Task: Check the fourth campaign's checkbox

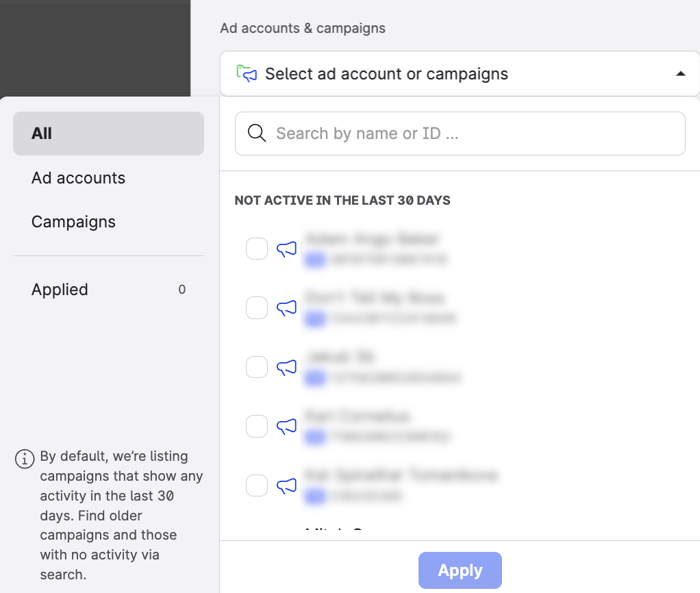Action: pos(256,426)
